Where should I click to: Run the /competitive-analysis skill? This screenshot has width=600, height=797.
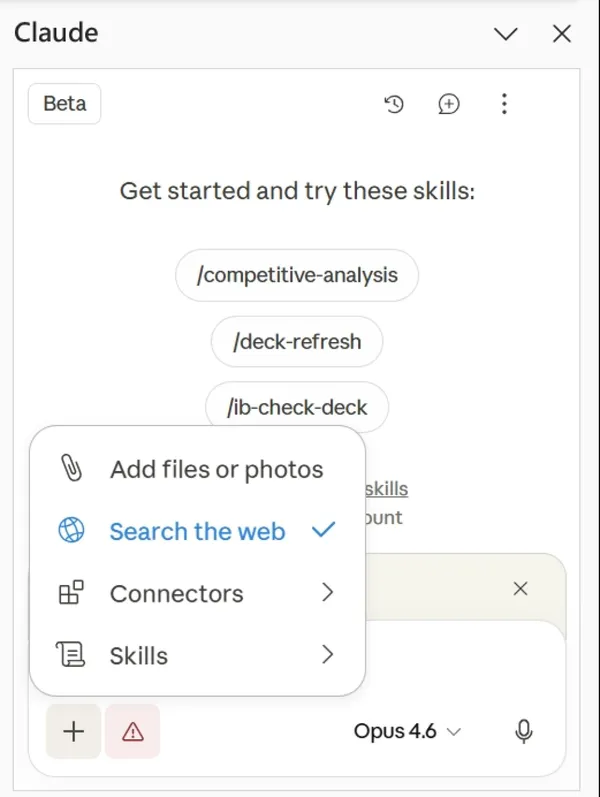click(x=297, y=275)
